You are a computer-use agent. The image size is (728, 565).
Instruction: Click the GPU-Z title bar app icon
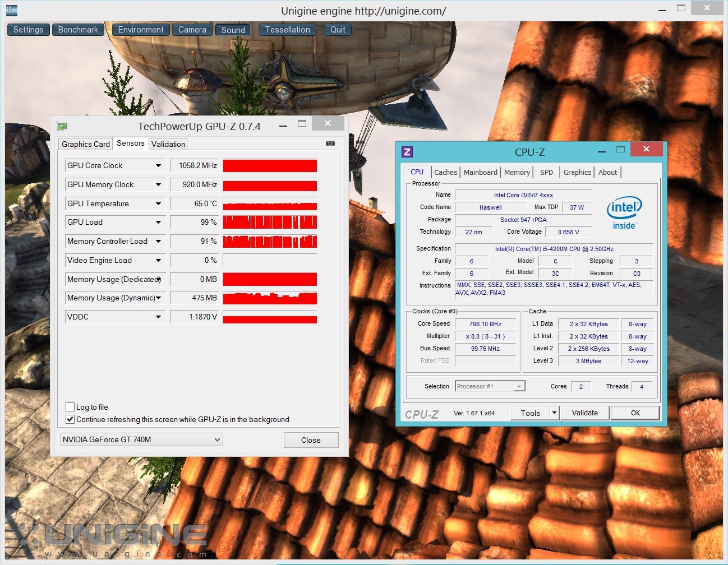(62, 126)
